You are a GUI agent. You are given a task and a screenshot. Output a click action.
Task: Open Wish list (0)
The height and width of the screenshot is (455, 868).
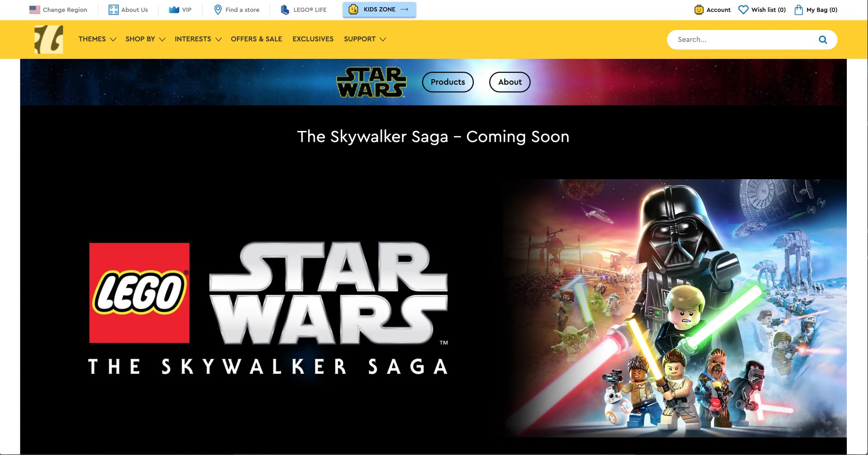(768, 10)
